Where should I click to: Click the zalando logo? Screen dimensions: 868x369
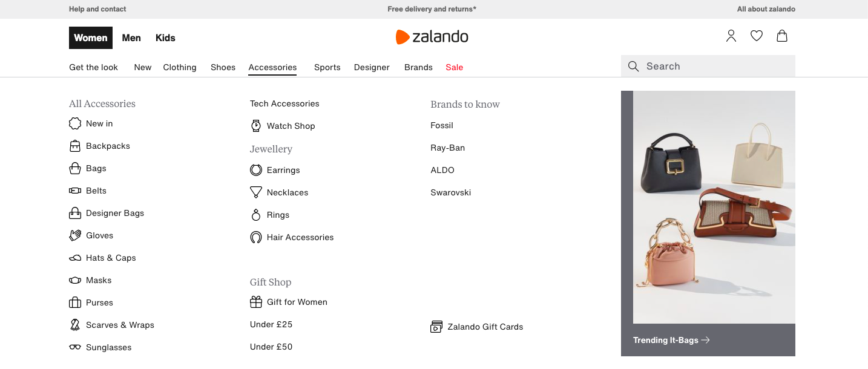pyautogui.click(x=432, y=36)
